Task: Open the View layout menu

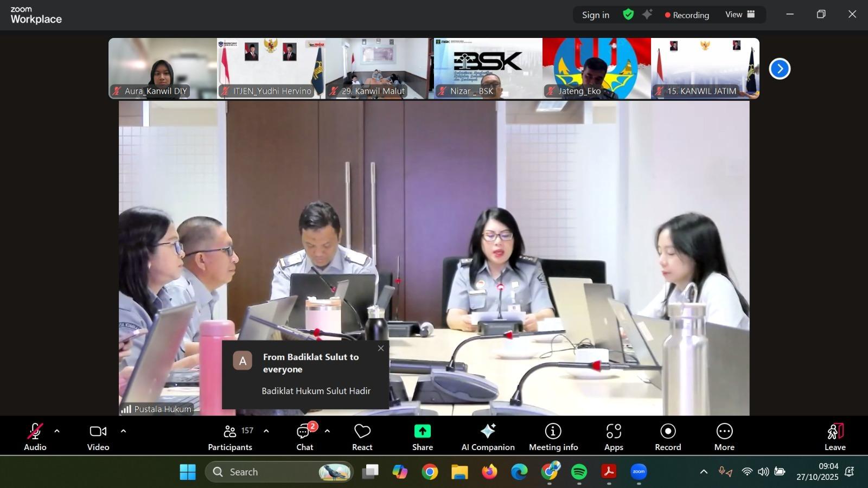Action: click(x=740, y=15)
